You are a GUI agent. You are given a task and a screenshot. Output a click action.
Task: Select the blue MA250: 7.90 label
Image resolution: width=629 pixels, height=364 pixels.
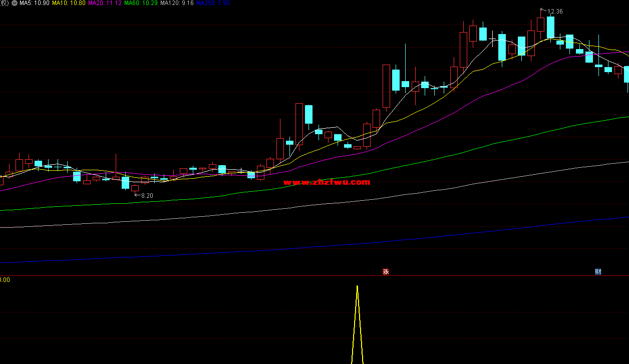pos(213,3)
